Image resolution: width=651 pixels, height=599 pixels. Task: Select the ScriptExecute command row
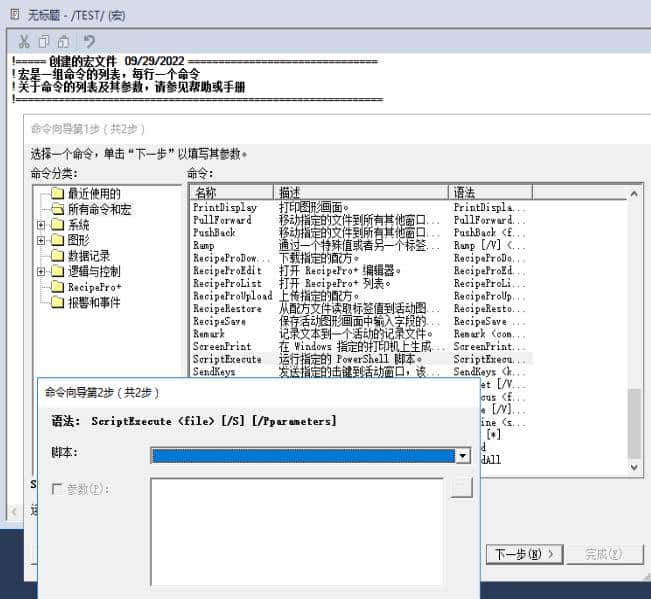coord(361,359)
